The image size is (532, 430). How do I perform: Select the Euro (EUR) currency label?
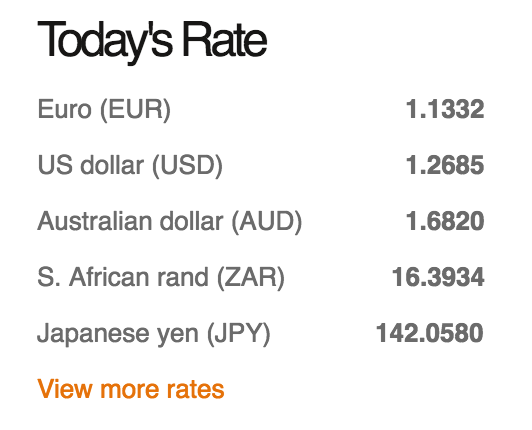104,109
